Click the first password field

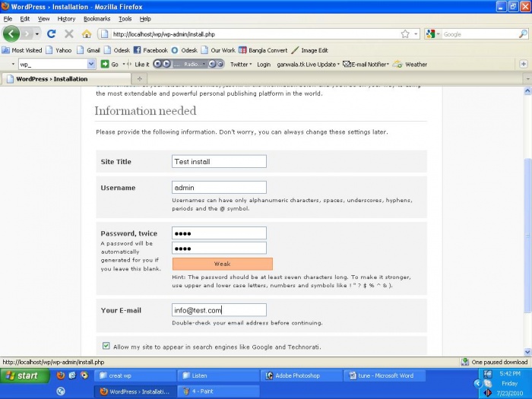219,233
